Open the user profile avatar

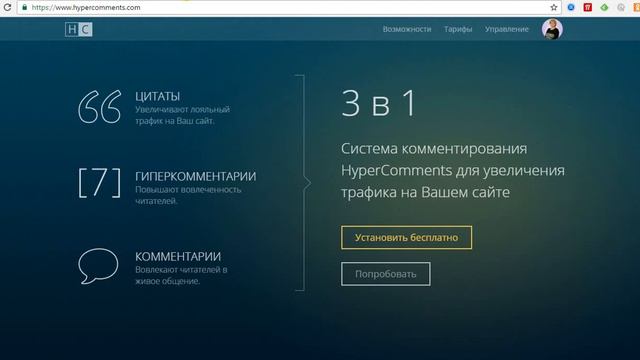pyautogui.click(x=552, y=29)
